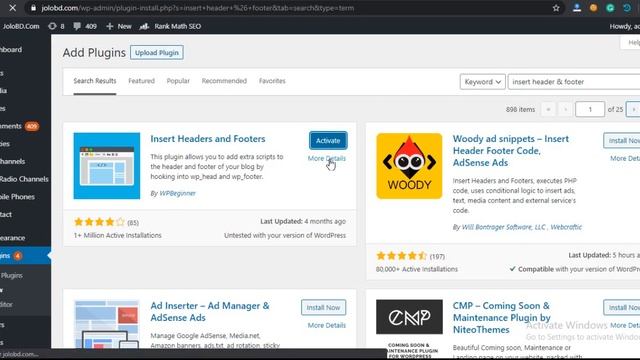Click the current page number field

590,109
